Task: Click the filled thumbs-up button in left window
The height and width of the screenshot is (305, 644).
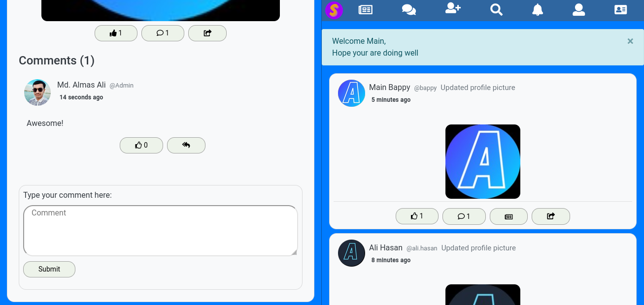Action: click(x=116, y=33)
